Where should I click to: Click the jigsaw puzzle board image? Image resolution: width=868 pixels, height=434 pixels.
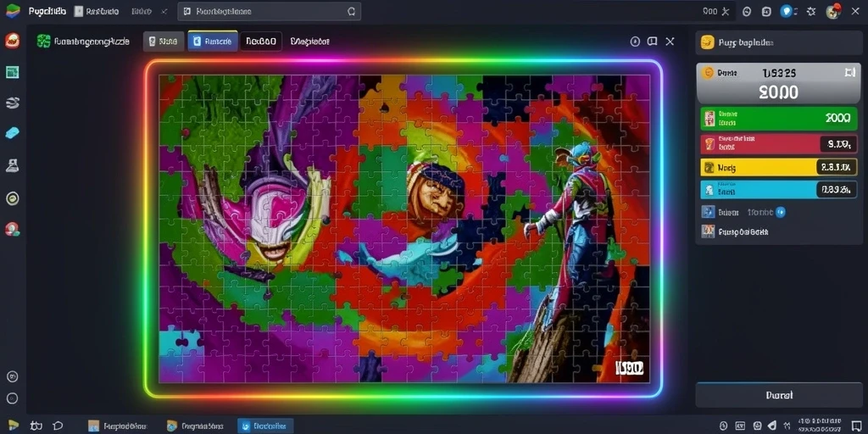point(404,229)
